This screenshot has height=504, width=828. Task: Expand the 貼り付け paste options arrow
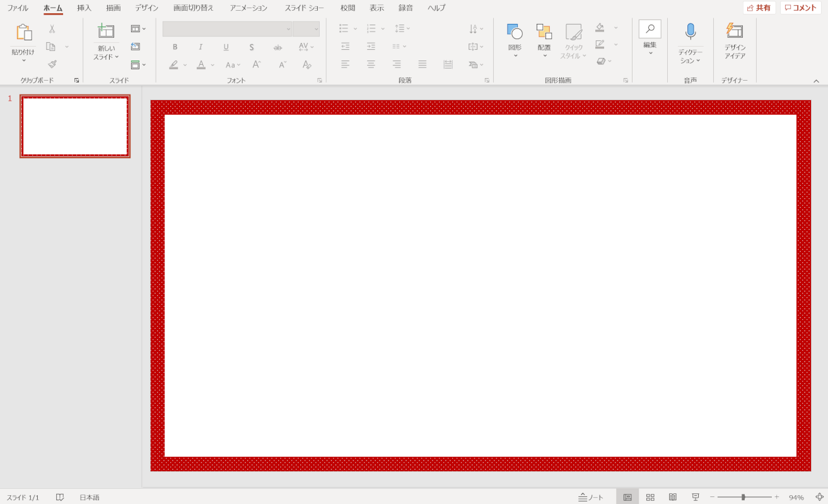(23, 60)
